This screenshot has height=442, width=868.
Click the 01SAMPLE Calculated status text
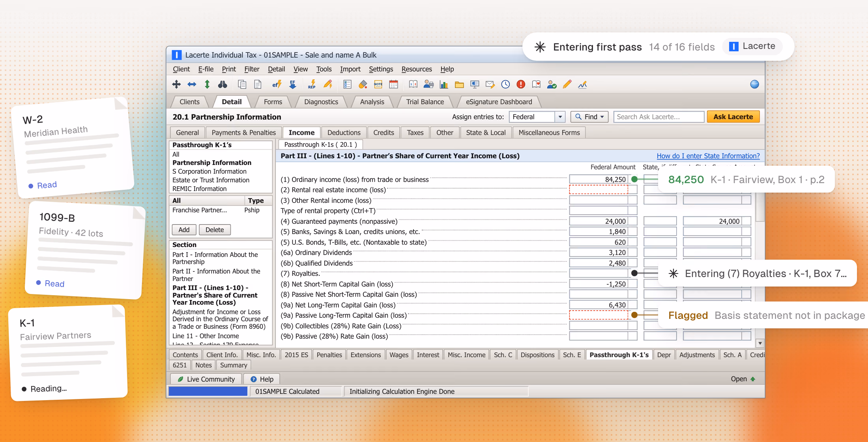click(x=287, y=391)
